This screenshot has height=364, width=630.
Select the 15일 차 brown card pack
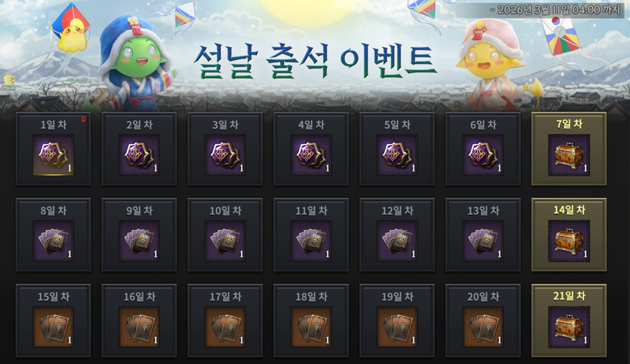click(x=53, y=327)
